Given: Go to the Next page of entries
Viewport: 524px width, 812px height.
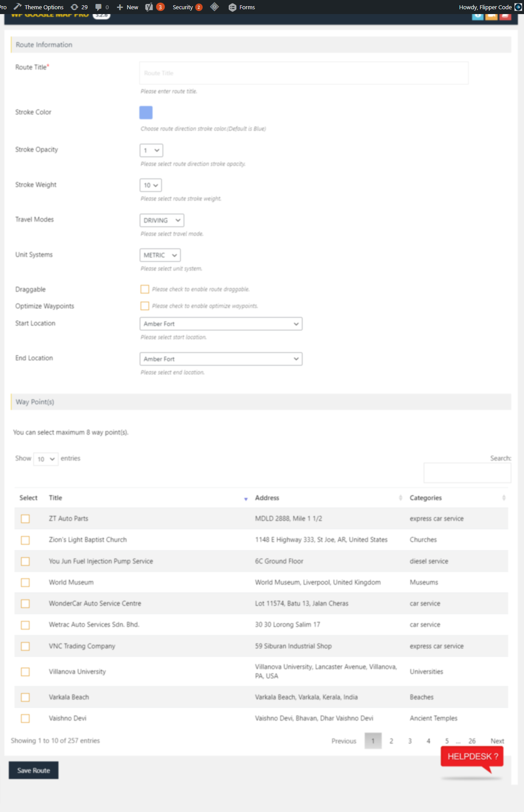Looking at the screenshot, I should [497, 741].
